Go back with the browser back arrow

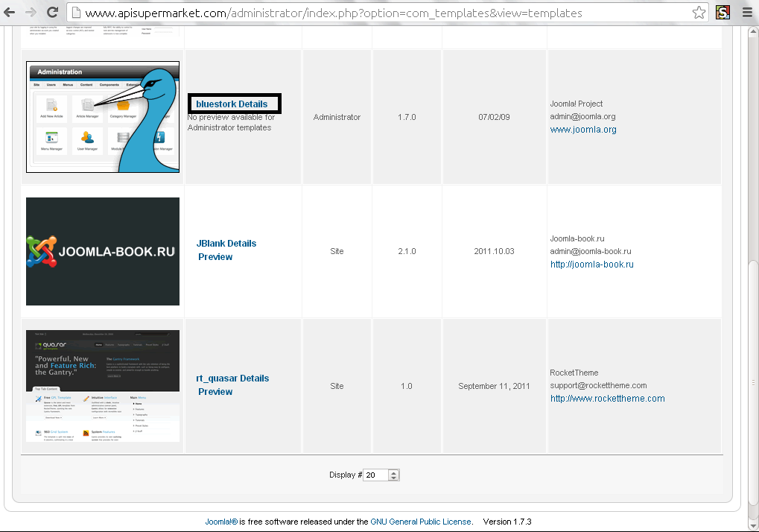(x=9, y=12)
